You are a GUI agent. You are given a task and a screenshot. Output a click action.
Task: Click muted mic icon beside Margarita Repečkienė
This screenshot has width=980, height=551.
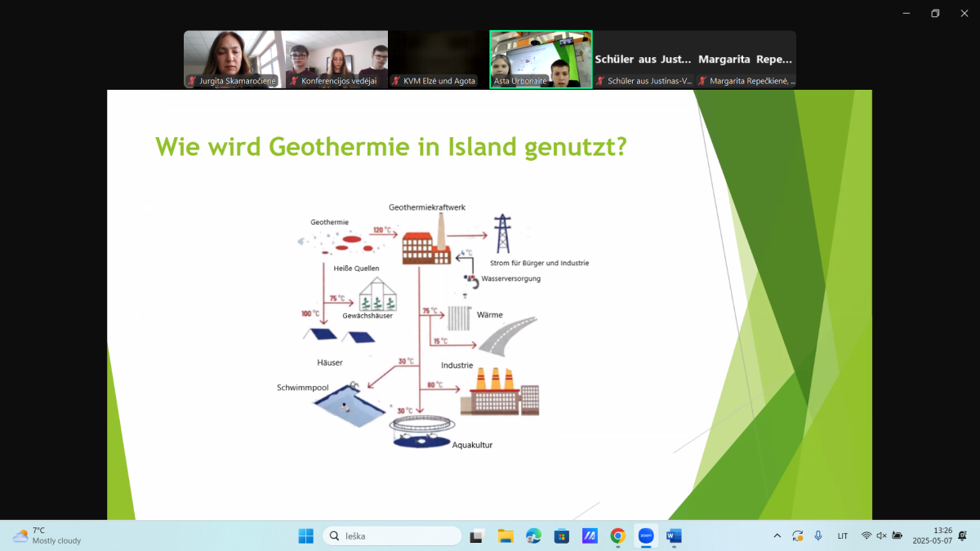(702, 81)
